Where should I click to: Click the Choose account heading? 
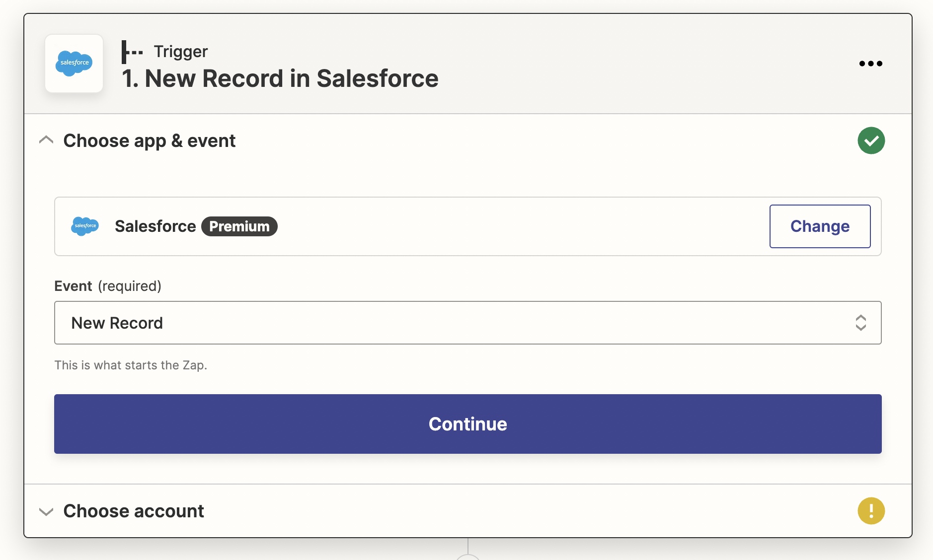(x=133, y=510)
